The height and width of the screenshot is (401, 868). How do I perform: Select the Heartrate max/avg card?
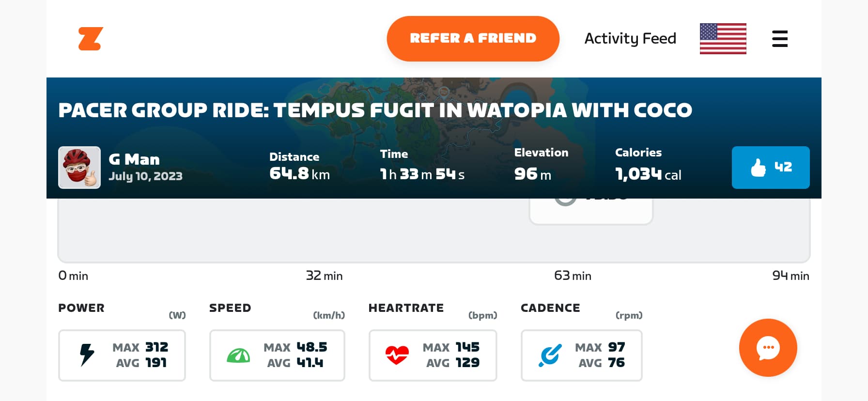433,355
